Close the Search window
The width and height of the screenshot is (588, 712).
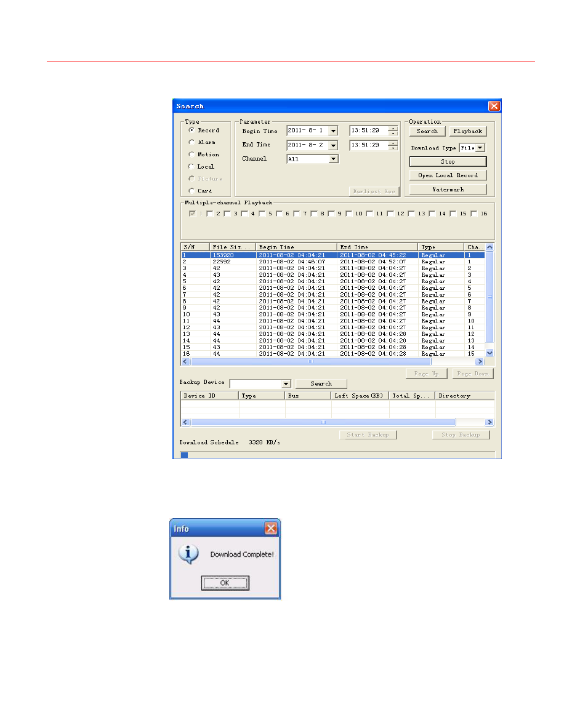(494, 106)
